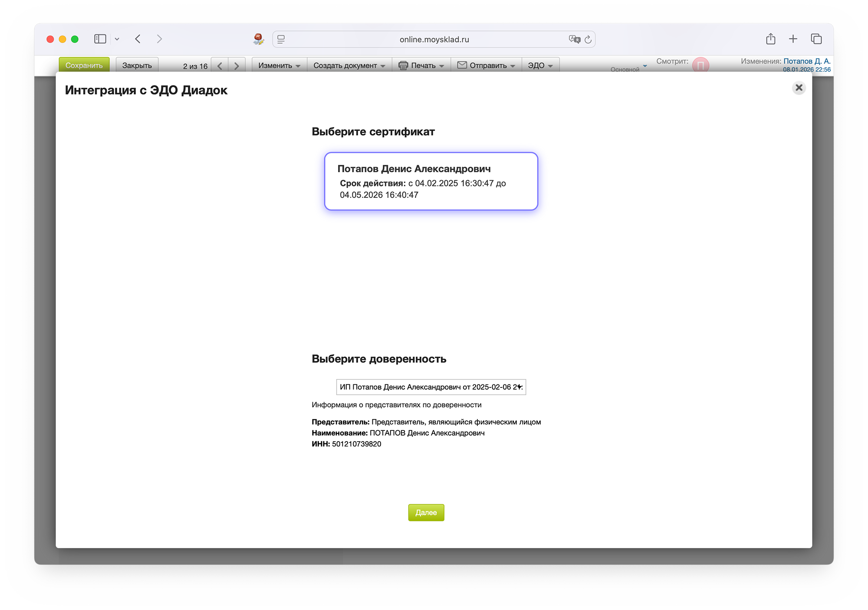The height and width of the screenshot is (610, 868).
Task: Open the Печать menu
Action: 421,66
